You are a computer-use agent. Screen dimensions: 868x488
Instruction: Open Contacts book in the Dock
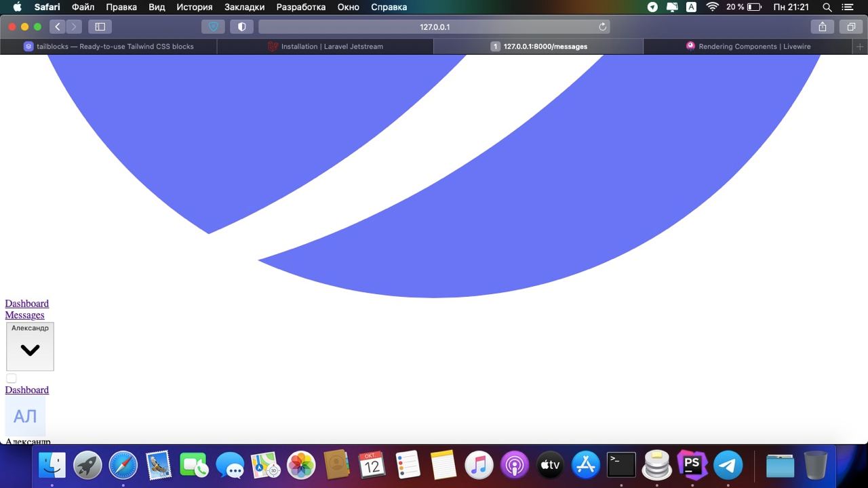coord(336,466)
